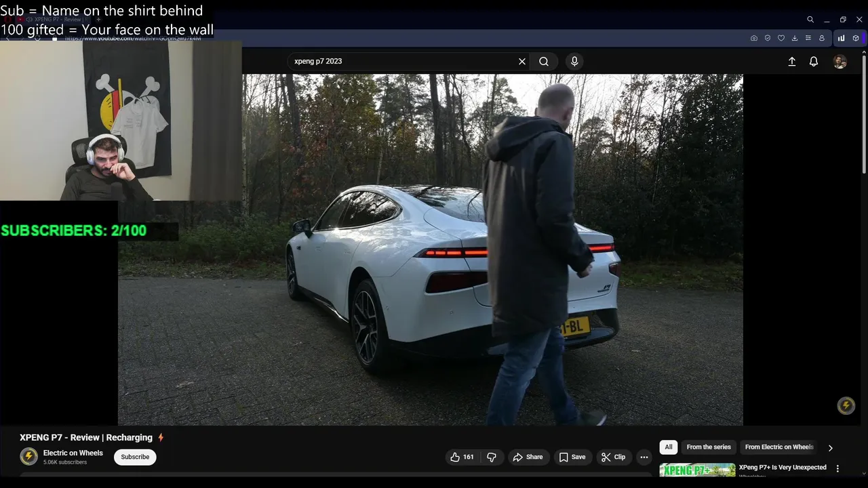Subscribe to Electric on Wheels
The image size is (868, 488).
tap(135, 457)
